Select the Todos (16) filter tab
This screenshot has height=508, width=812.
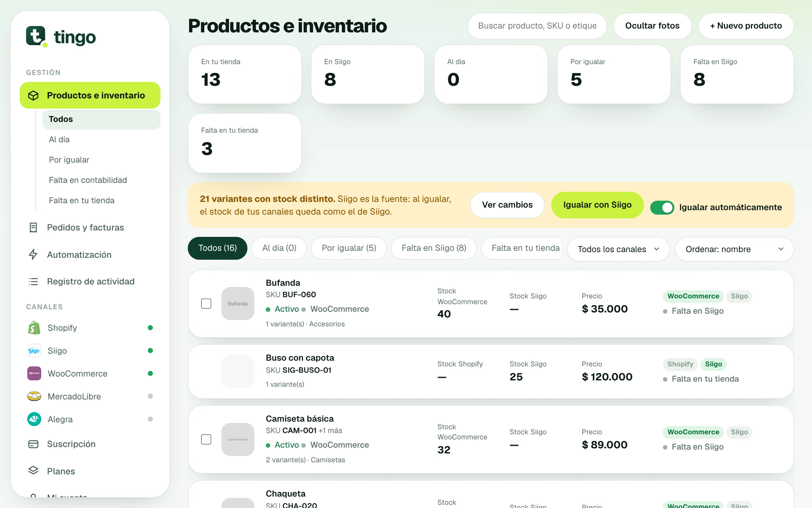pos(217,248)
